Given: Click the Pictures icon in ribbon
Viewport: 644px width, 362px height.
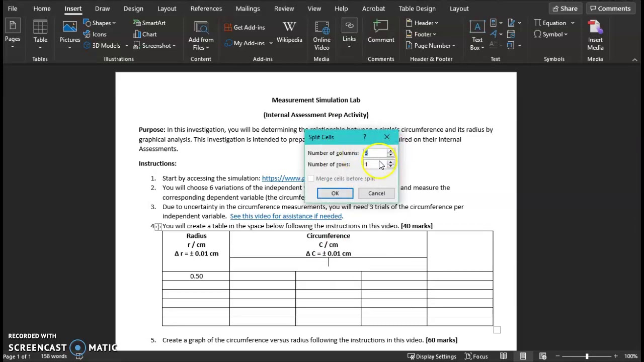Looking at the screenshot, I should [x=70, y=34].
